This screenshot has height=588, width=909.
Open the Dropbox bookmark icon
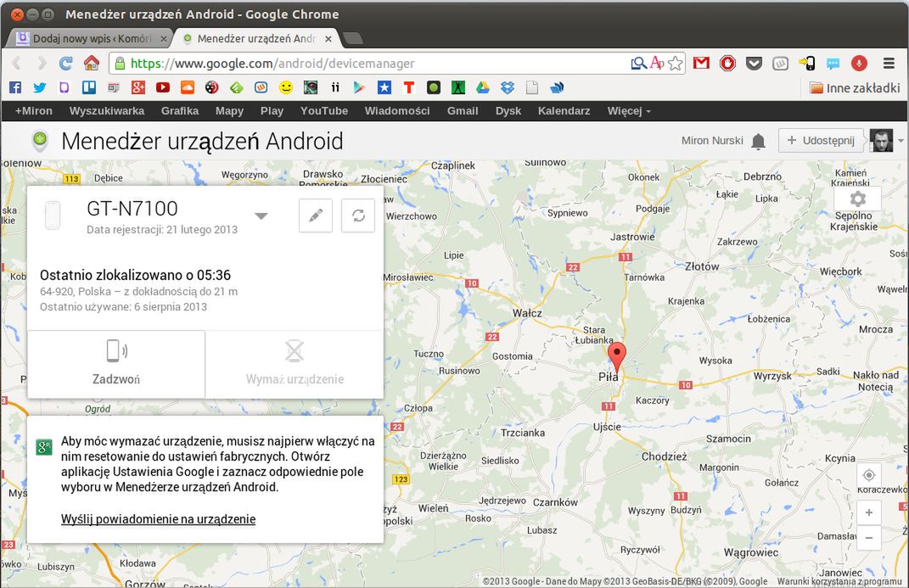point(508,87)
